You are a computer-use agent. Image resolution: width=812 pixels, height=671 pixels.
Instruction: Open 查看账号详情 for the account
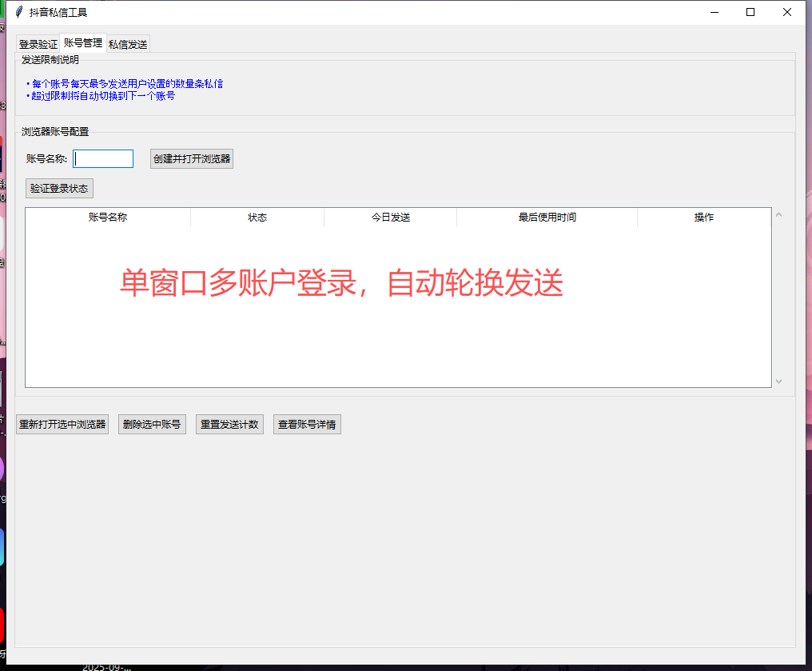point(307,425)
